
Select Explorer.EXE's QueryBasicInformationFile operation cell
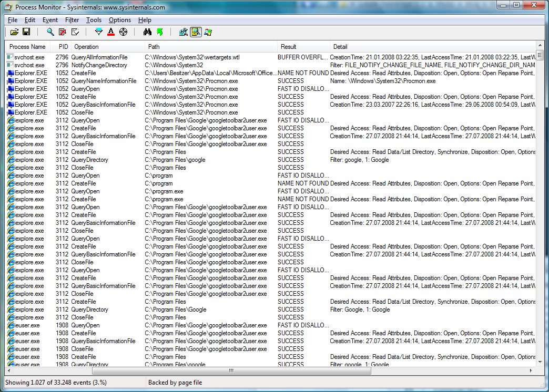pos(103,104)
